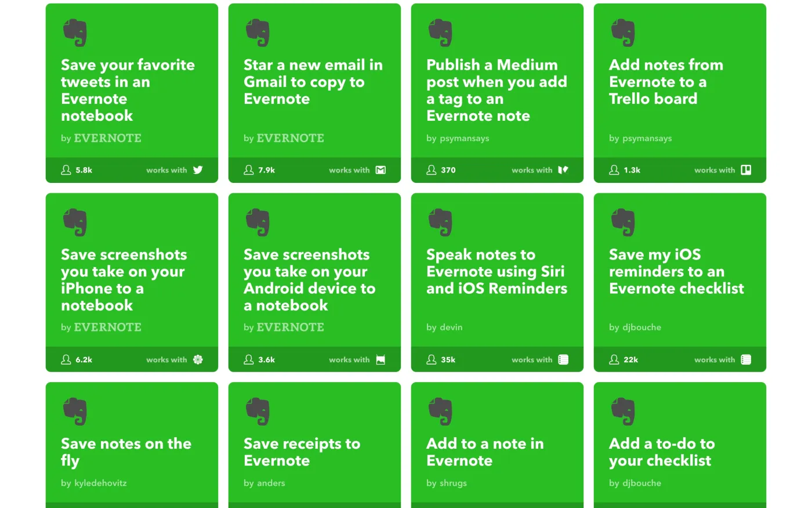Viewport: 812px width, 508px height.
Task: Click the Evernote elephant logo on the Save receipts card
Action: point(258,411)
